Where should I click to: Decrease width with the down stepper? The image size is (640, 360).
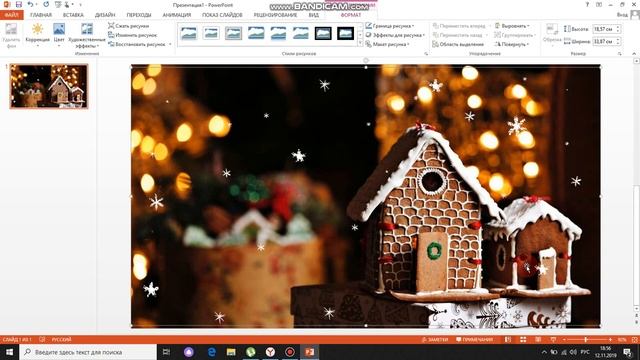618,43
